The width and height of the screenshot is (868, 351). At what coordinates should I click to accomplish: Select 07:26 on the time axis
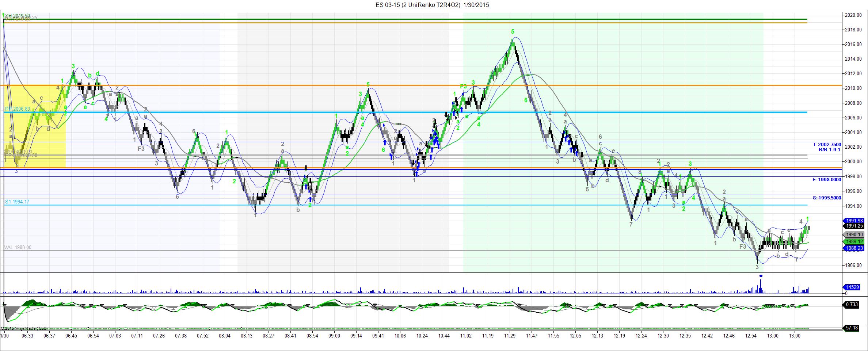[x=159, y=336]
